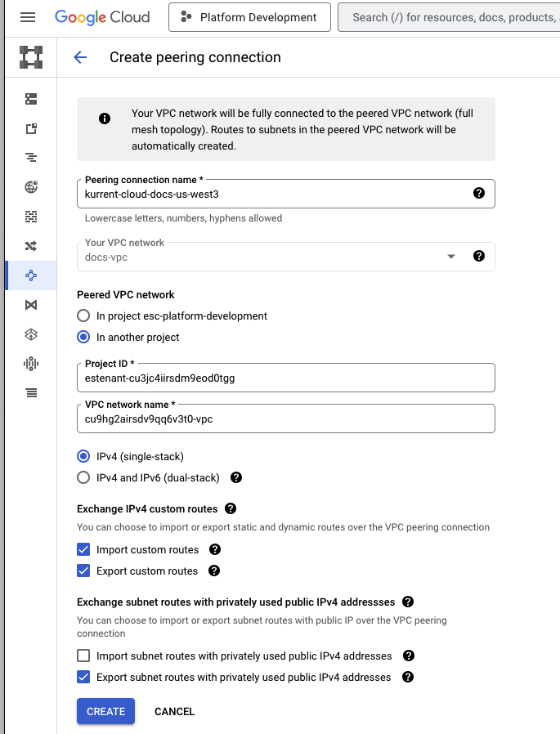
Task: Open the VPC networks section in the sidebar
Action: coord(31,98)
